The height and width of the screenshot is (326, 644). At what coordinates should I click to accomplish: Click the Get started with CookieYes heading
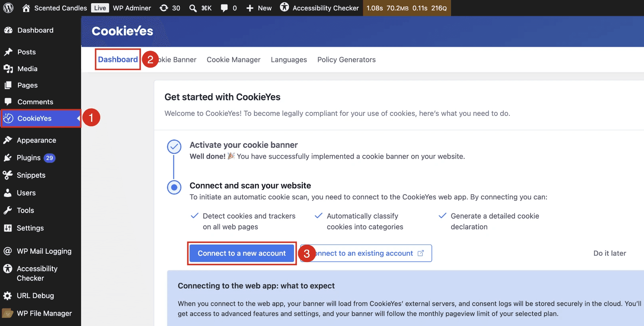[x=223, y=97]
